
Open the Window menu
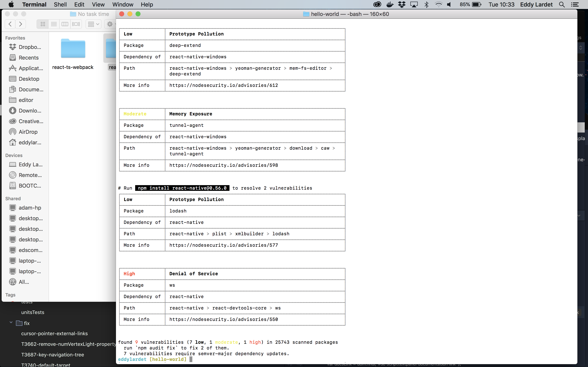pos(123,4)
